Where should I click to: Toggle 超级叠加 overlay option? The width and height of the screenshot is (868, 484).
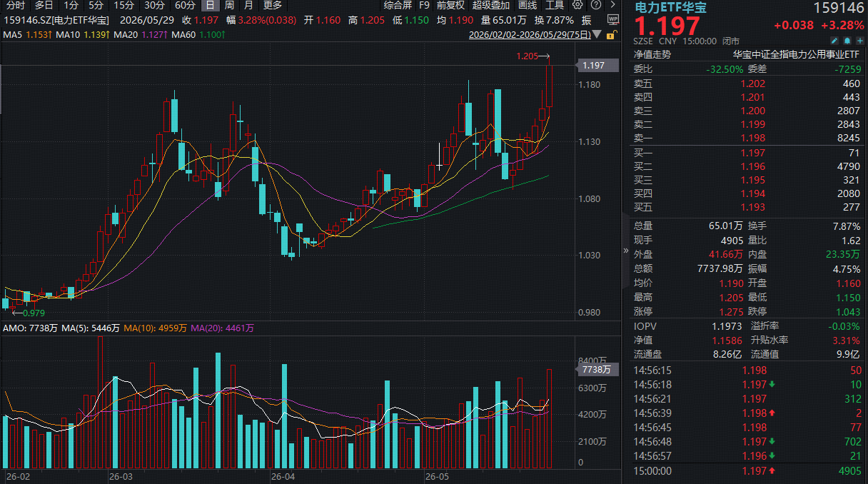pyautogui.click(x=492, y=5)
